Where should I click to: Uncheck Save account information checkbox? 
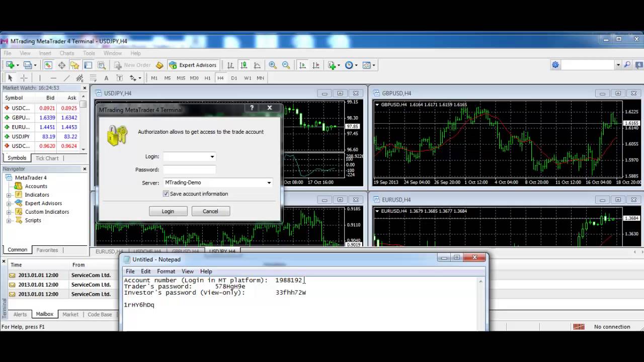pos(166,194)
